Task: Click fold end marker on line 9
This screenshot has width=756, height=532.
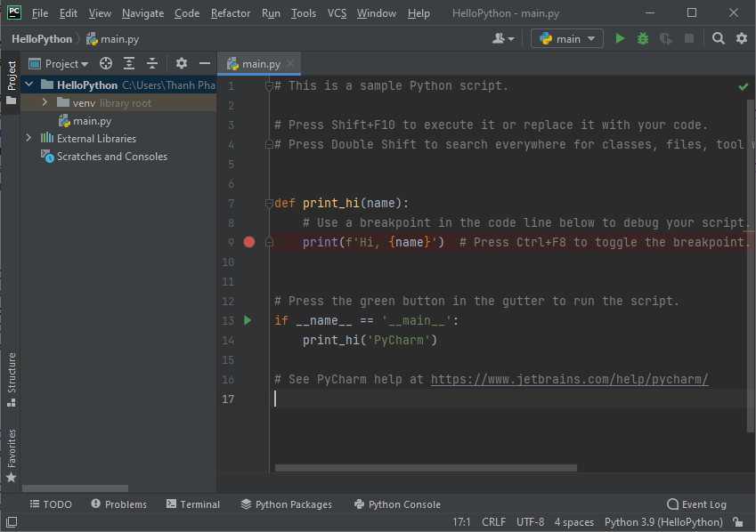Action: (269, 242)
